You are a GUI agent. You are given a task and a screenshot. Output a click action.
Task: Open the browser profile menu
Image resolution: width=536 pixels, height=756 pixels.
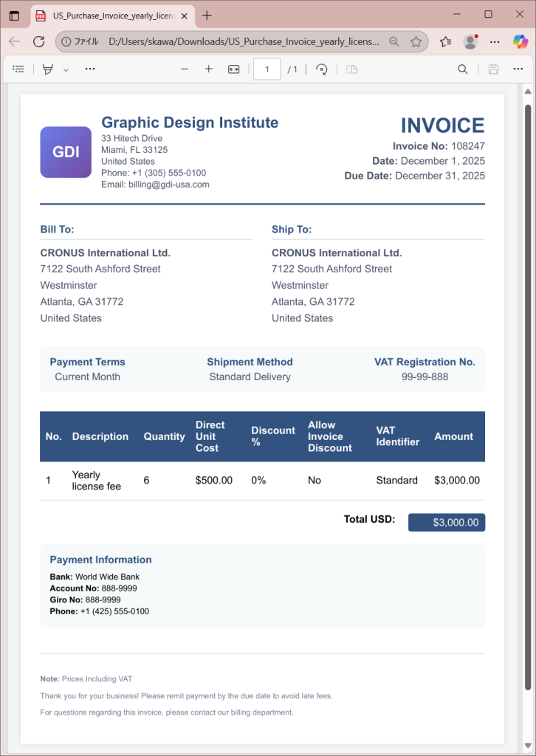470,41
